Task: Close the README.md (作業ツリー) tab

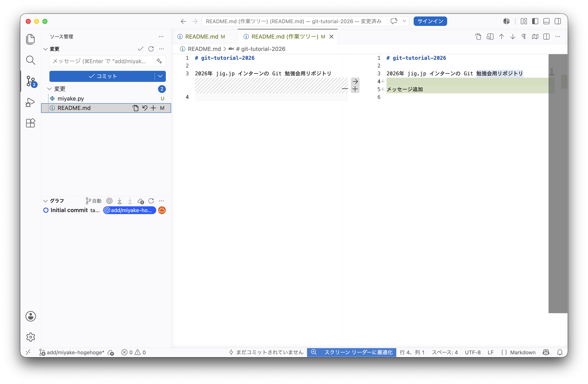Action: coord(331,37)
